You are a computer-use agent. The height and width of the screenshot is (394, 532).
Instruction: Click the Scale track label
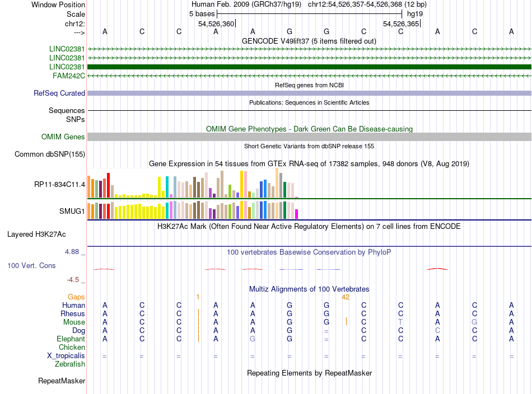[76, 14]
